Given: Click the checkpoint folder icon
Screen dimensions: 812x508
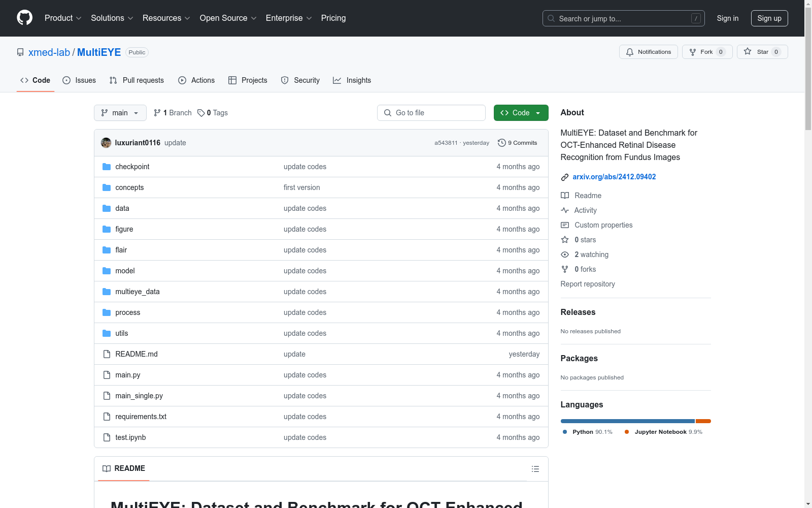Looking at the screenshot, I should 107,167.
